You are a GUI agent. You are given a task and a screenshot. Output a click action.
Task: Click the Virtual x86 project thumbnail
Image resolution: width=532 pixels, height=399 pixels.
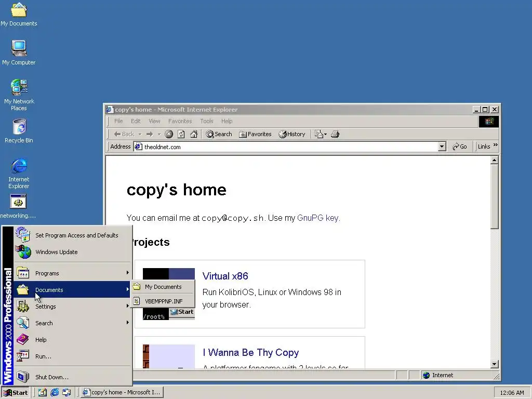click(169, 294)
